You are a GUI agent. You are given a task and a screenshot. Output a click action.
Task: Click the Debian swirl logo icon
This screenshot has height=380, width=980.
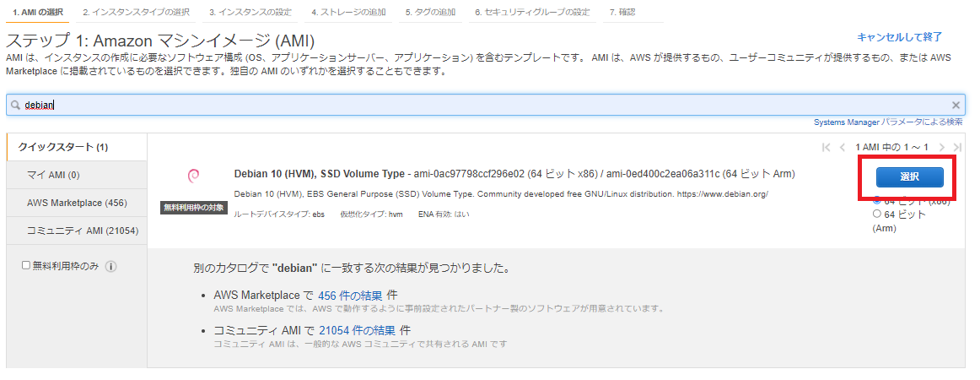pos(193,176)
